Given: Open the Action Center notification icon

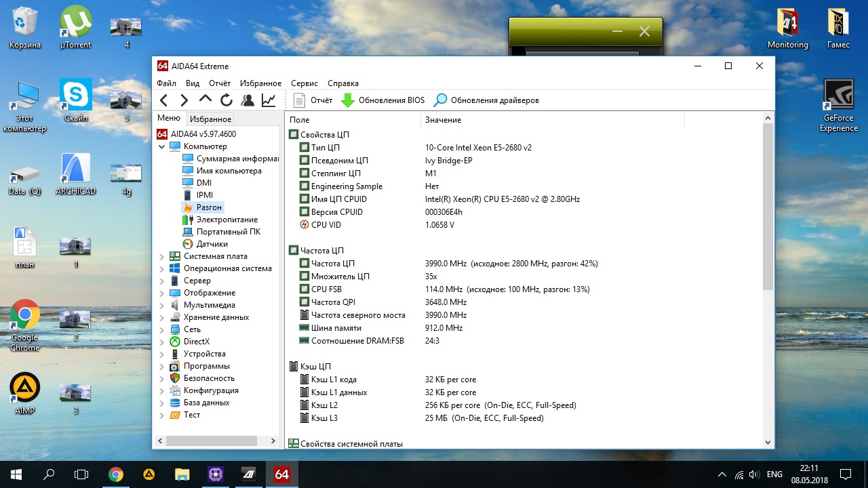Looking at the screenshot, I should click(x=846, y=474).
